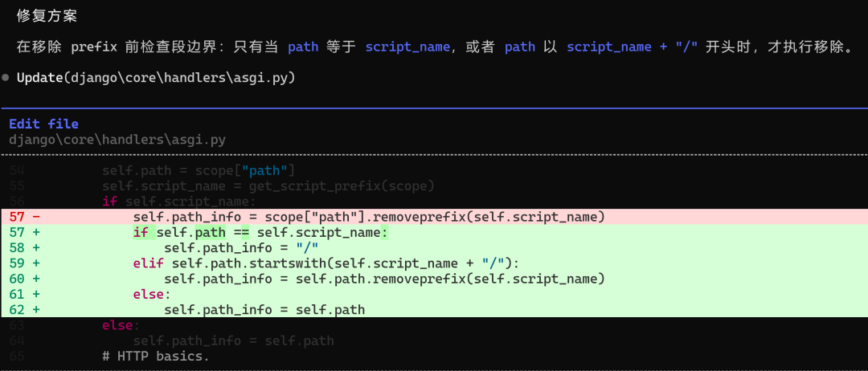868x371 pixels.
Task: Click the elif self.path.startswith line
Action: point(434,263)
